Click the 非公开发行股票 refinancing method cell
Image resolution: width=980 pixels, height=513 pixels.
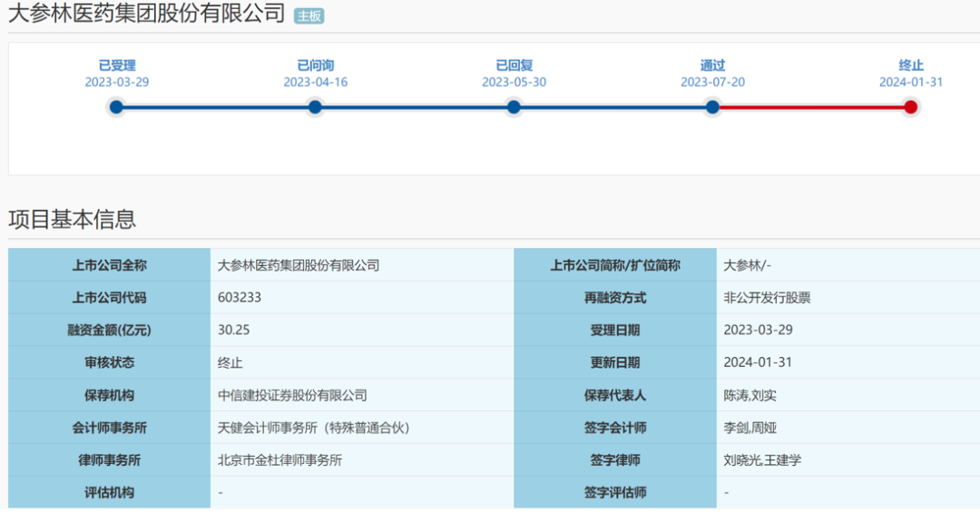click(767, 298)
